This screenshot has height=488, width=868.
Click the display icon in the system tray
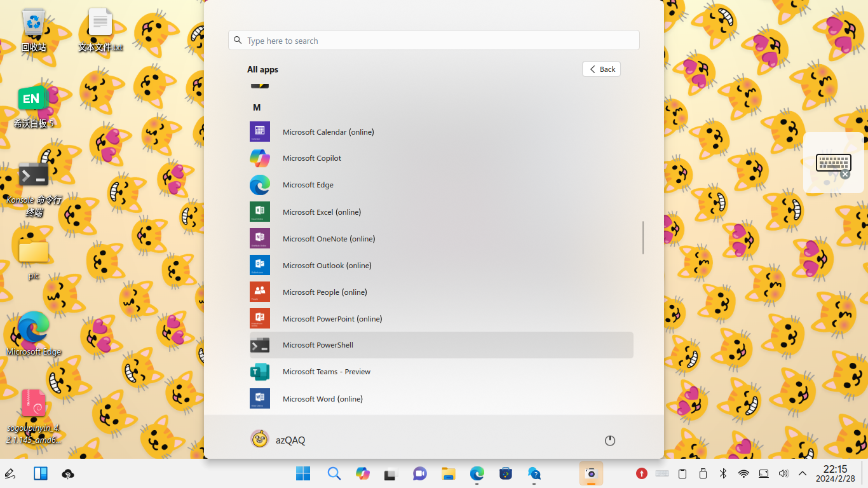point(764,473)
